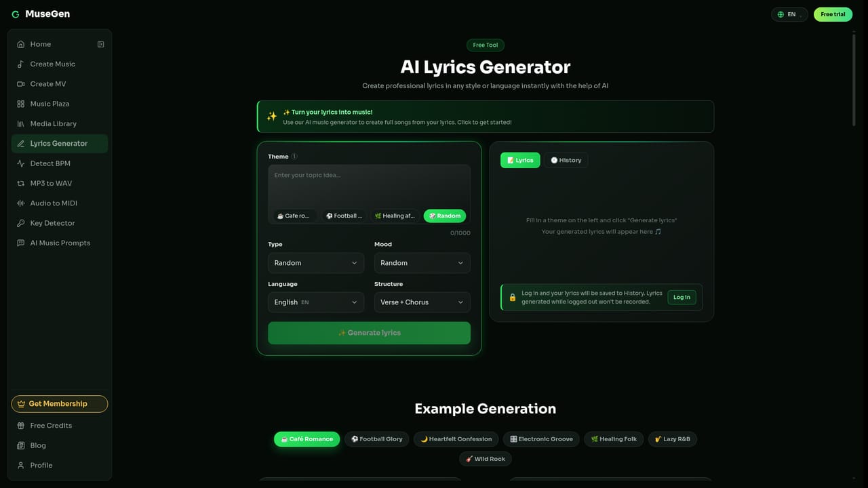This screenshot has width=868, height=488.
Task: Open Music Plaza in the sidebar
Action: pyautogui.click(x=60, y=104)
